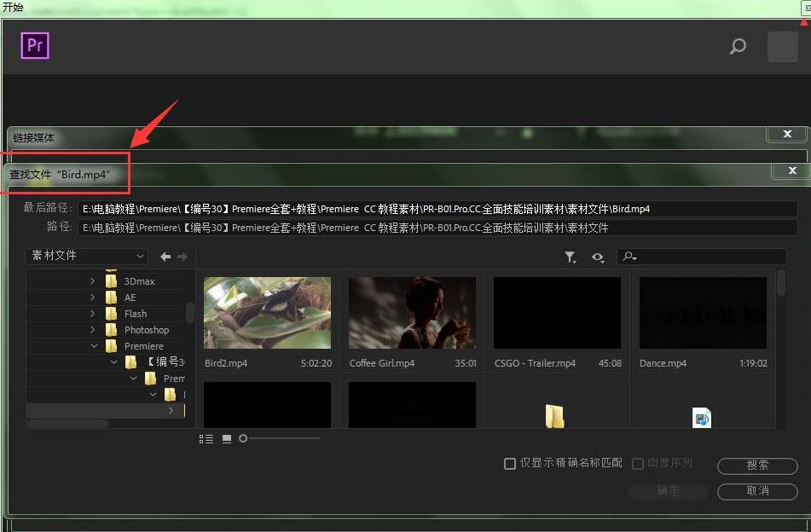Click the eye view-options icon beside the filter
Screen dimensions: 811x532
(x=597, y=256)
